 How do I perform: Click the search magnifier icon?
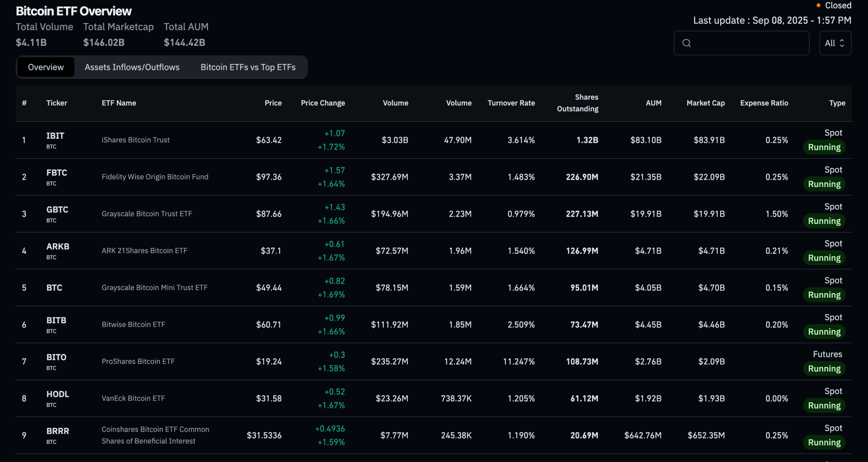(687, 43)
